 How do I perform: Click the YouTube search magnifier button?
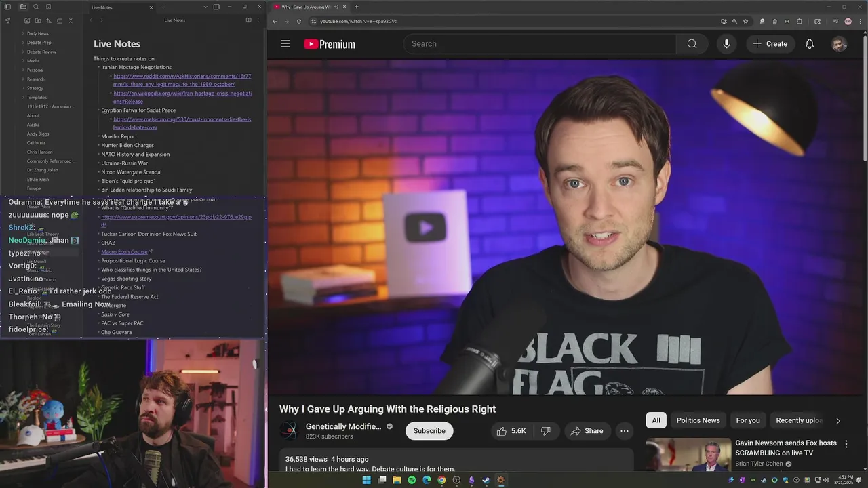click(692, 44)
